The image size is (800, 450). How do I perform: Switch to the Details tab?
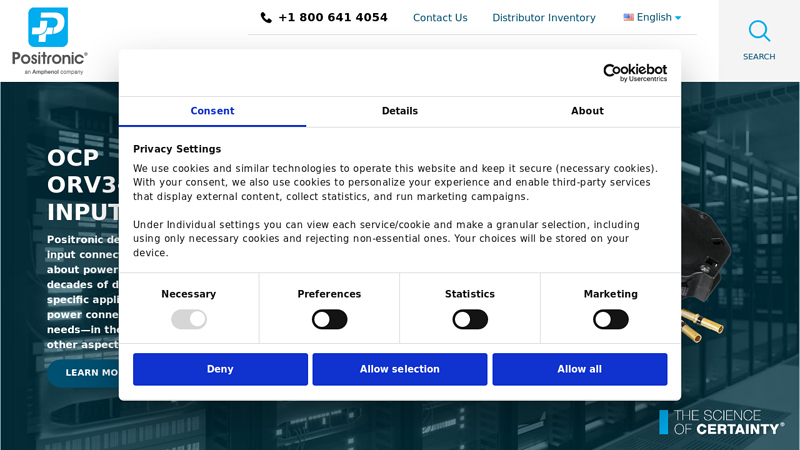pos(400,111)
